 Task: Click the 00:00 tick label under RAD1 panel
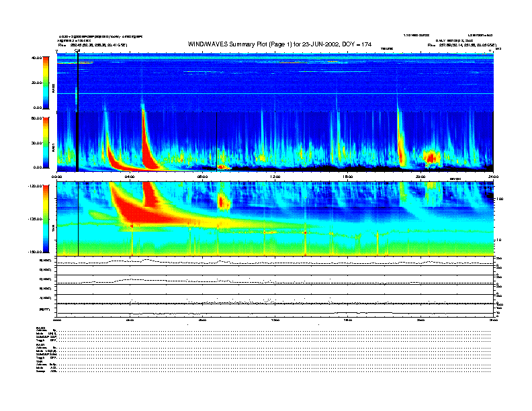[x=56, y=177]
